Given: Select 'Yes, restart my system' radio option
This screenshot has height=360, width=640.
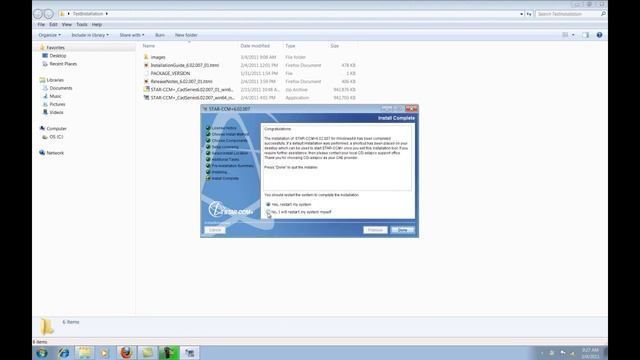Looking at the screenshot, I should (268, 204).
